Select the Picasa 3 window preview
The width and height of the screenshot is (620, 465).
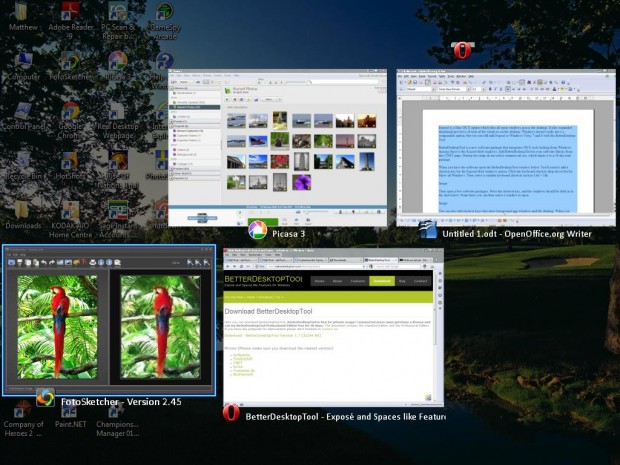[278, 148]
